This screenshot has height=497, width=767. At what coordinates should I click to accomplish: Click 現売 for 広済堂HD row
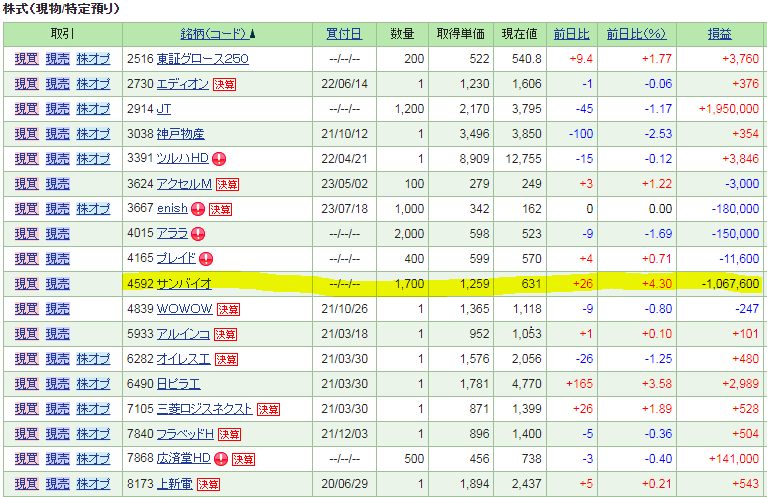point(58,458)
